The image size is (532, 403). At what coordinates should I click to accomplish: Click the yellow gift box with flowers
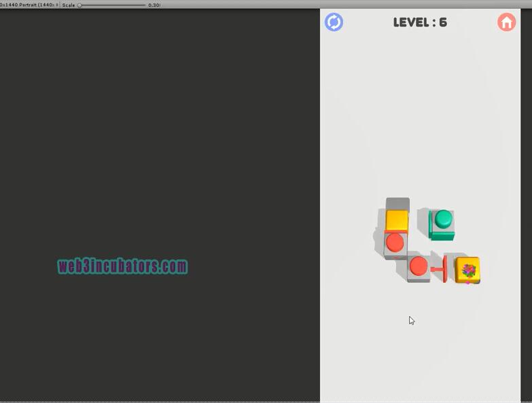[x=468, y=270]
